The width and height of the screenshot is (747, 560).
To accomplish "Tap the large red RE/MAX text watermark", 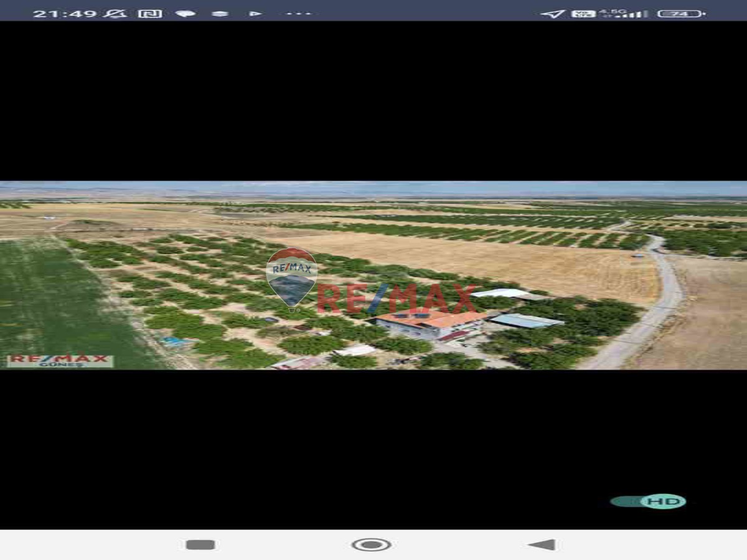I will pyautogui.click(x=397, y=299).
